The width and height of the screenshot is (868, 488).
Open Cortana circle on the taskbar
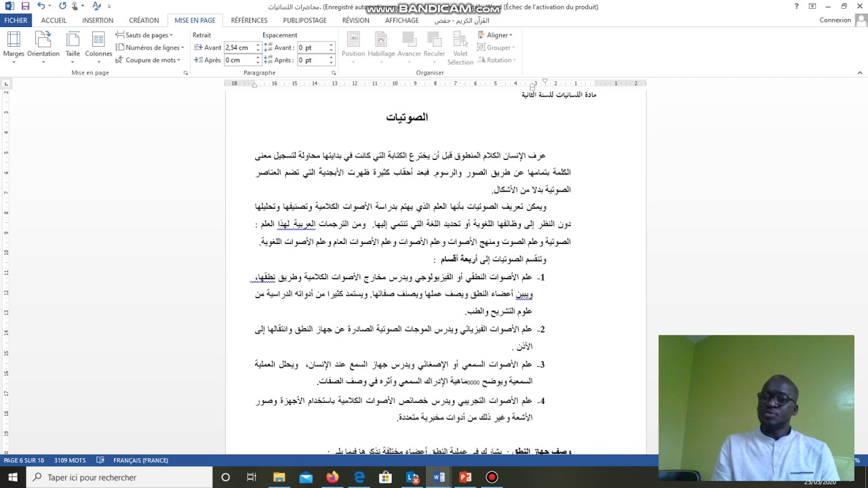[x=225, y=477]
